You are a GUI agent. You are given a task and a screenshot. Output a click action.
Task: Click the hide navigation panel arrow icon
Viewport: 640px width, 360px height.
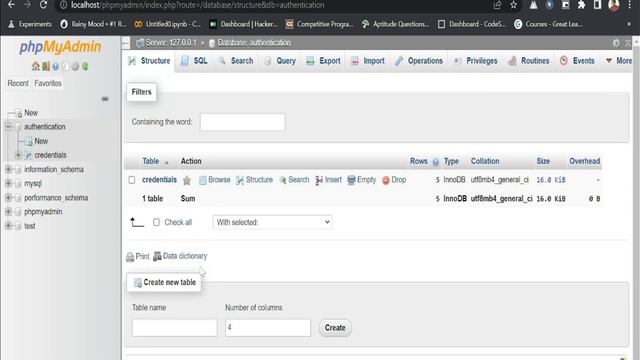tap(126, 43)
